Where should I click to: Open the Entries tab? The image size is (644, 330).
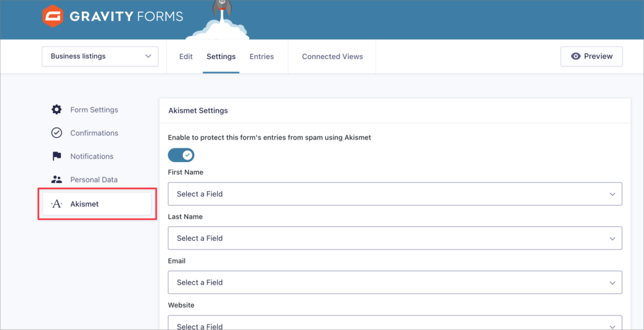click(262, 57)
